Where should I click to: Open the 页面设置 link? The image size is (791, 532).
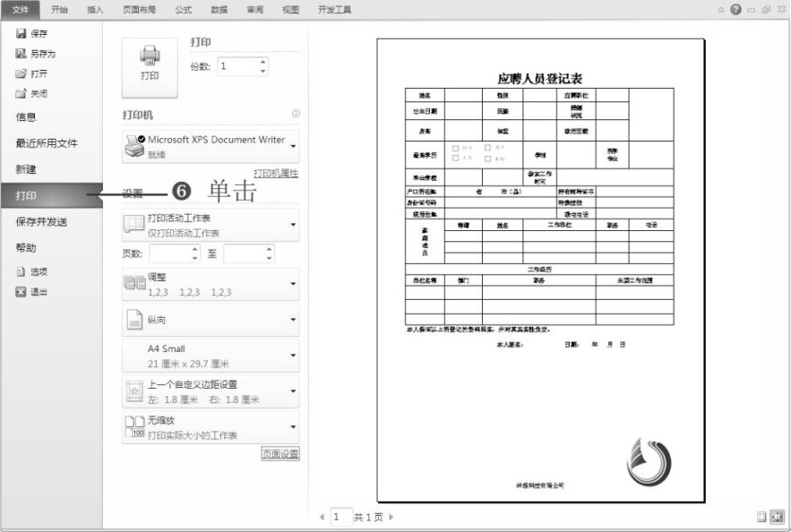tap(279, 454)
